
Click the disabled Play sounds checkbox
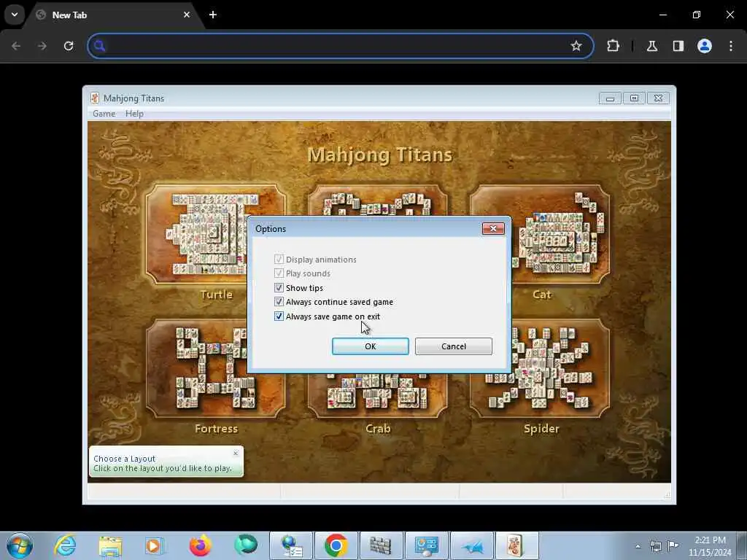pyautogui.click(x=279, y=273)
